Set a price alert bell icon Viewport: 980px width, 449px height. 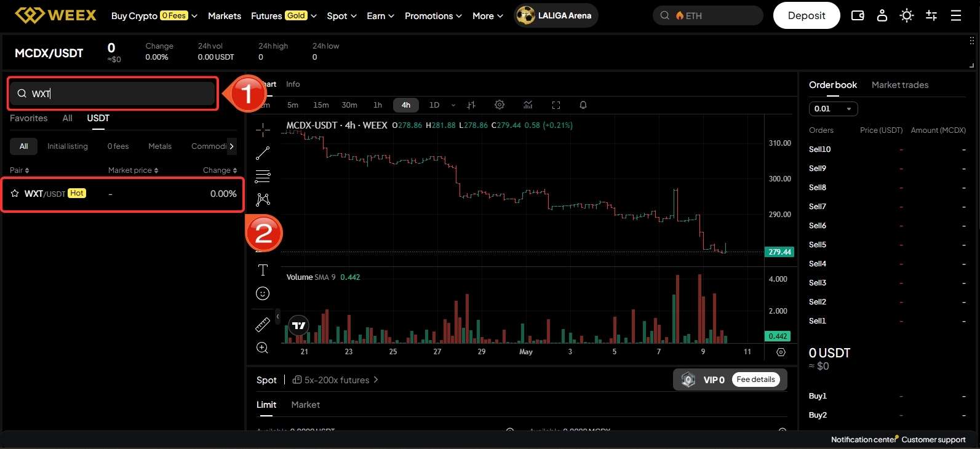pos(583,105)
